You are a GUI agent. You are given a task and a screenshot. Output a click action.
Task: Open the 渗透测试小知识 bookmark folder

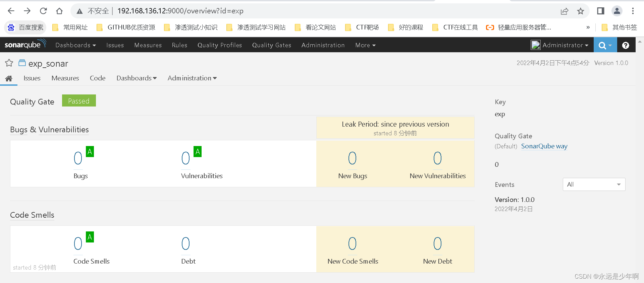click(191, 27)
